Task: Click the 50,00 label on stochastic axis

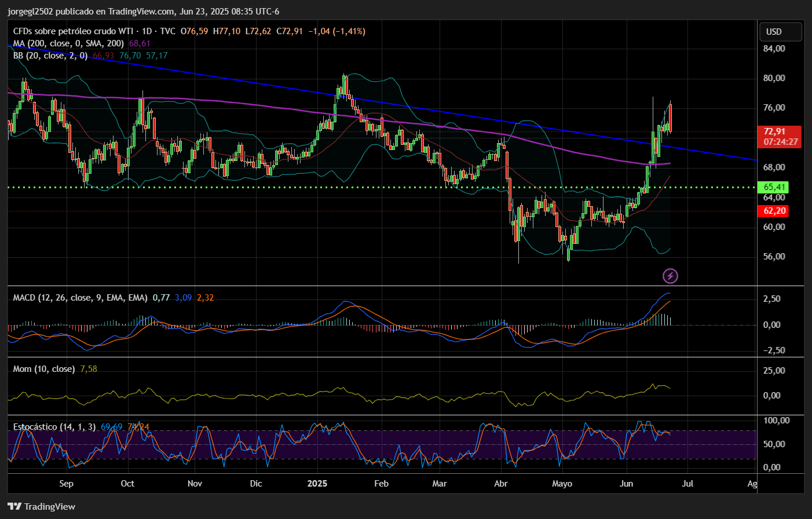Action: click(774, 444)
